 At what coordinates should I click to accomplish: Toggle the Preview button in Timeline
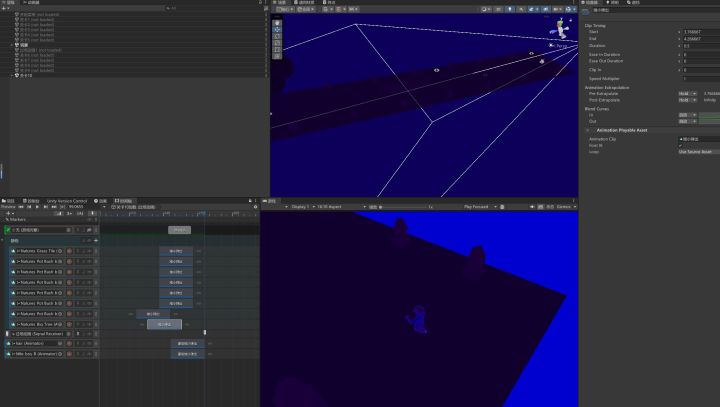[9, 207]
